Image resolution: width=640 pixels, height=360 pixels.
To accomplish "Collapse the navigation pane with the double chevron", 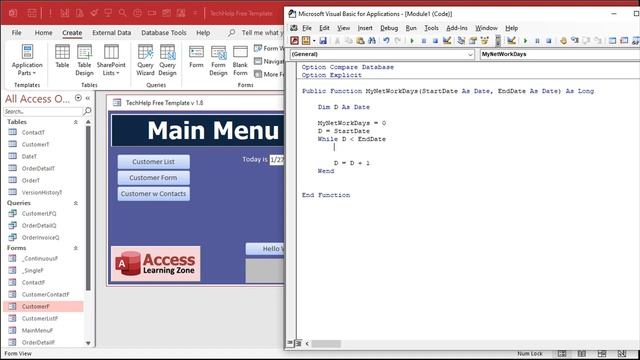I will 87,98.
